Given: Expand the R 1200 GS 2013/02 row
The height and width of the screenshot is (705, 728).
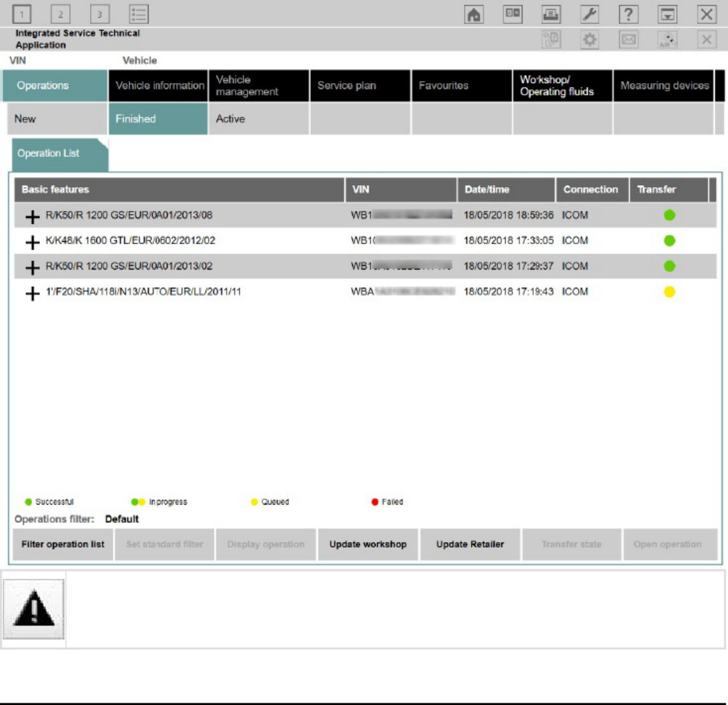Looking at the screenshot, I should click(x=32, y=267).
